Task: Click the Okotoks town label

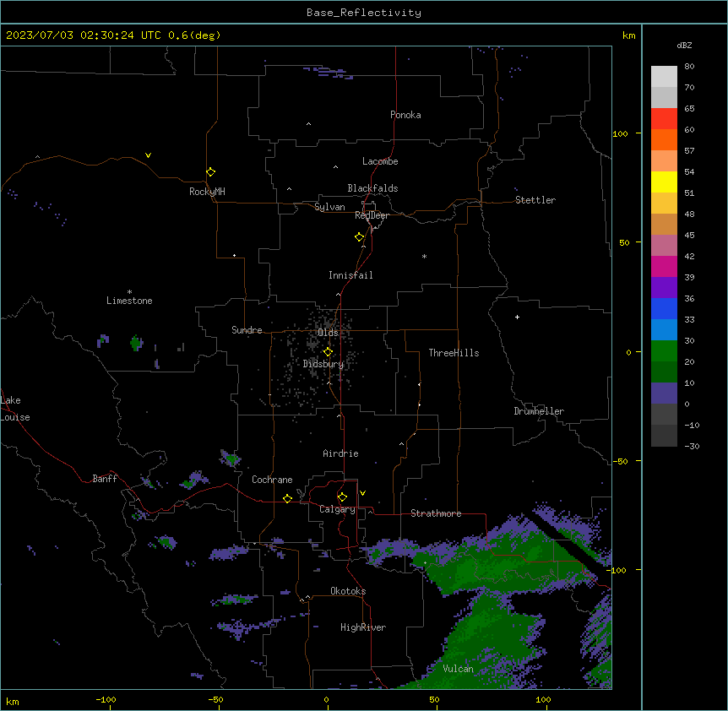Action: coord(348,591)
